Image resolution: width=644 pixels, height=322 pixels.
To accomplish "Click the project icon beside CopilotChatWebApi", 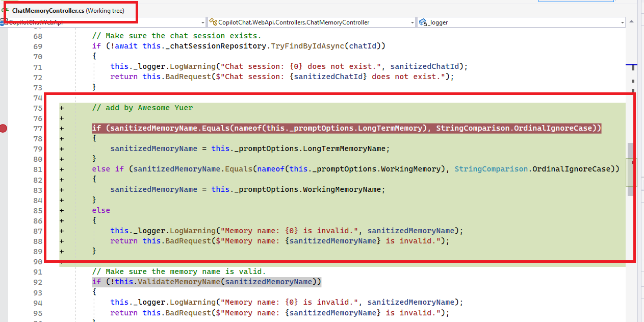I will point(4,22).
